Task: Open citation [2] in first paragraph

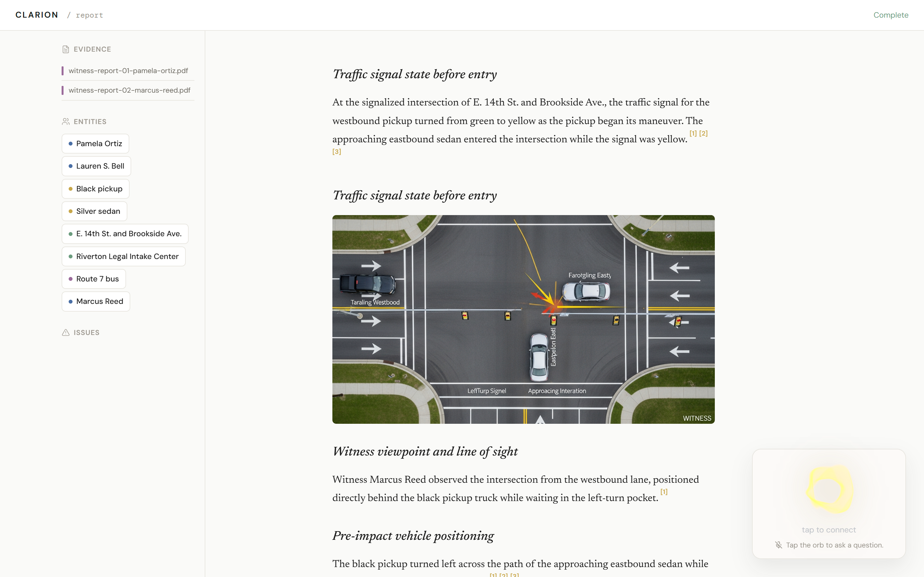Action: 703,134
